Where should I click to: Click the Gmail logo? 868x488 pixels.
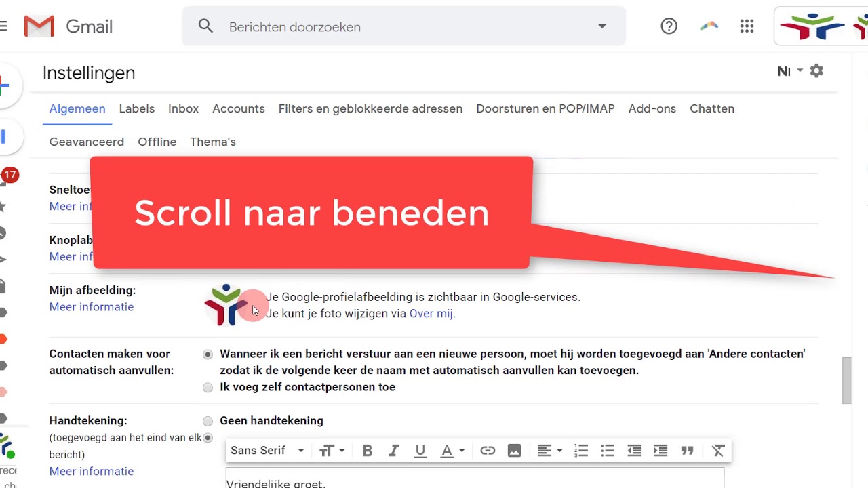tap(68, 26)
